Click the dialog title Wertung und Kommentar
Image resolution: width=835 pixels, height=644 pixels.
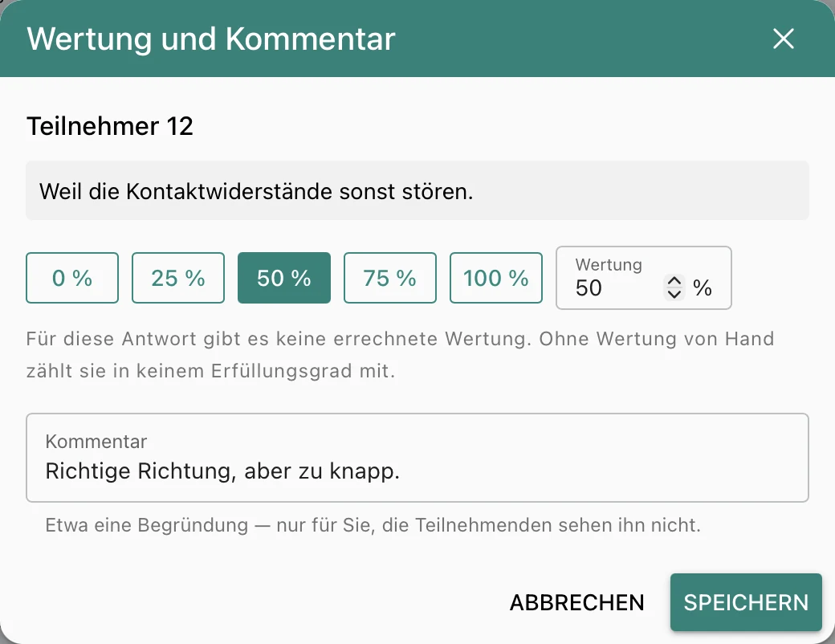point(211,39)
